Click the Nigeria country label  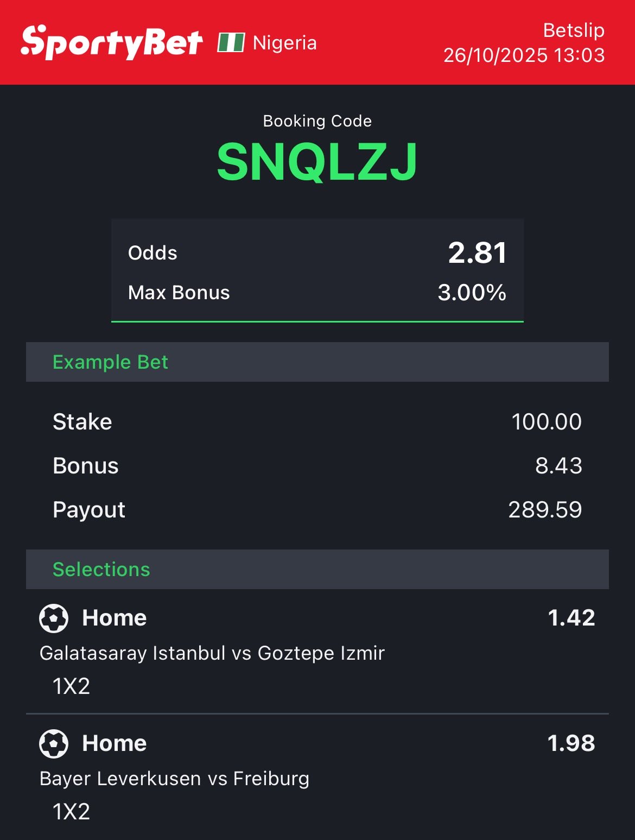284,43
